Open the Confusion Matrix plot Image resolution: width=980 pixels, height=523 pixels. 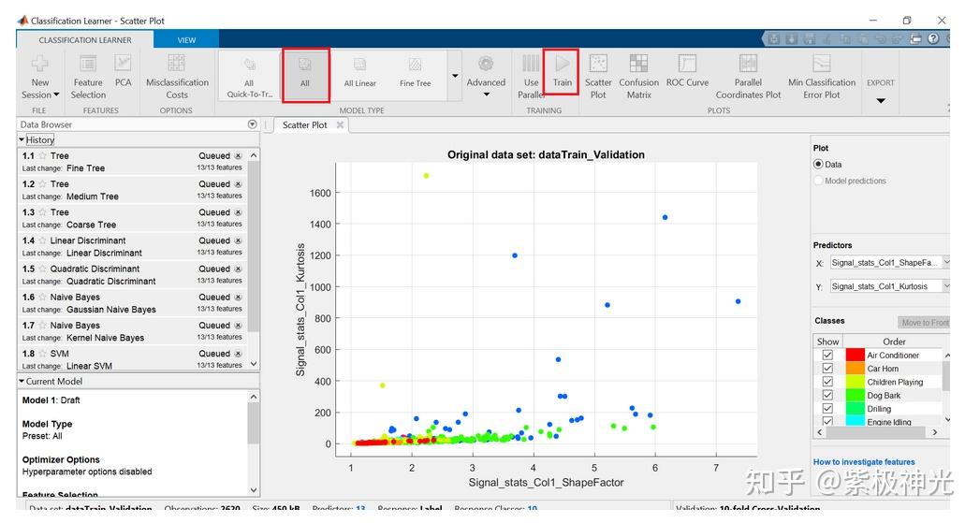tap(638, 78)
